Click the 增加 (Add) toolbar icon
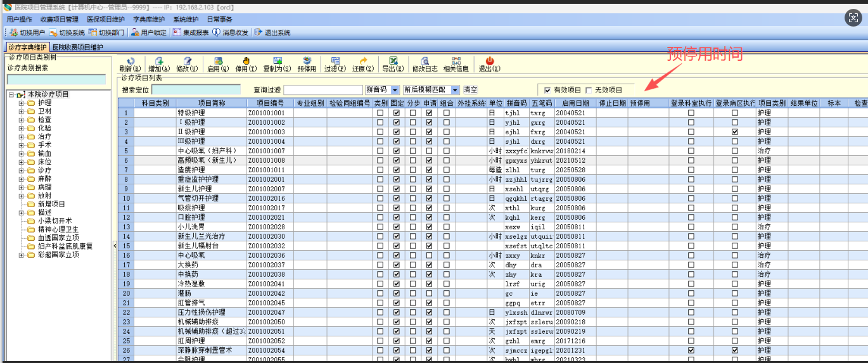 click(x=158, y=61)
